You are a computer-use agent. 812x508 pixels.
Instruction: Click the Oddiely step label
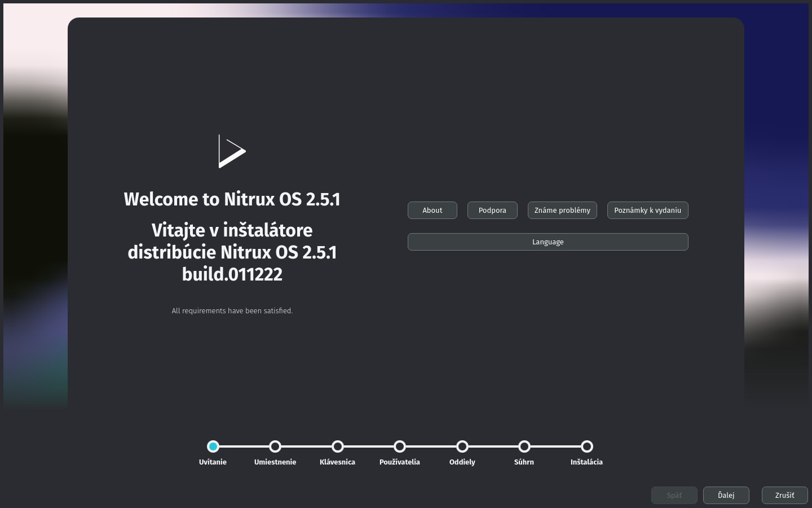pyautogui.click(x=462, y=462)
